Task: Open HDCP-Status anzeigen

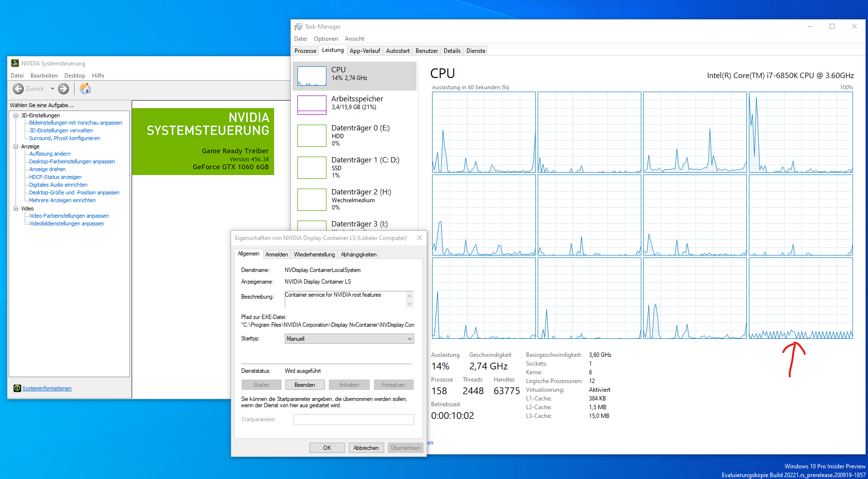Action: [55, 177]
